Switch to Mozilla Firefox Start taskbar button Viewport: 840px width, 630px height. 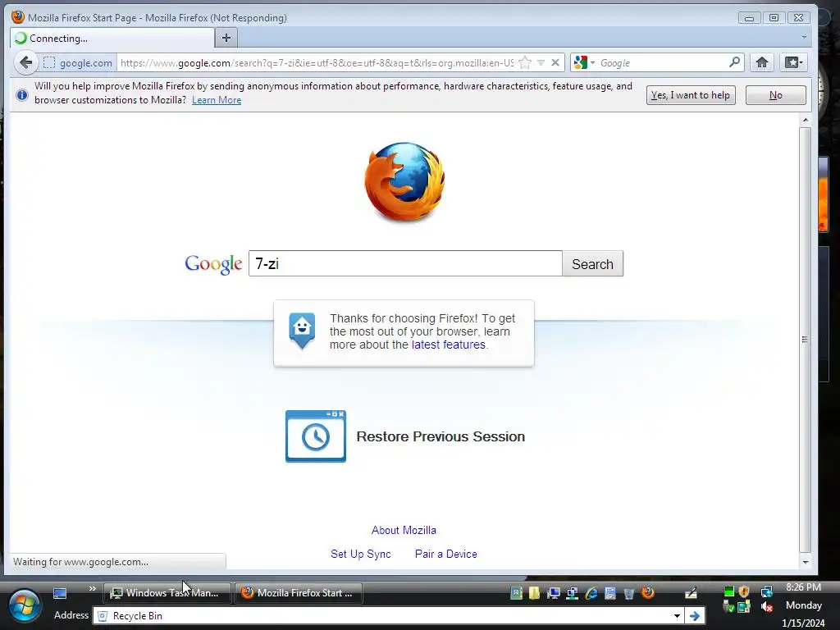click(299, 593)
